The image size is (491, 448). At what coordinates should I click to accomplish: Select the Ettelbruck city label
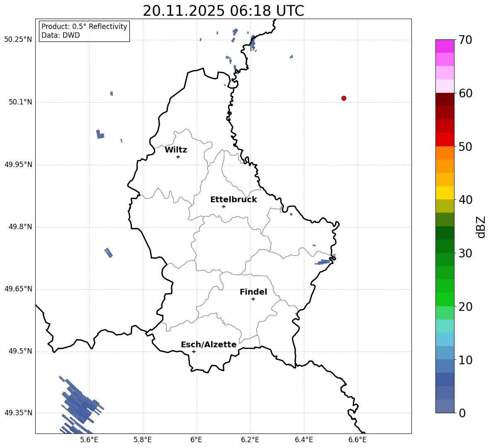tap(233, 200)
